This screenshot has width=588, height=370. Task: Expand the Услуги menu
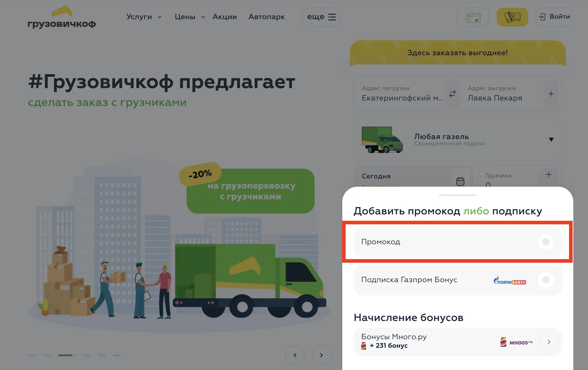[144, 17]
